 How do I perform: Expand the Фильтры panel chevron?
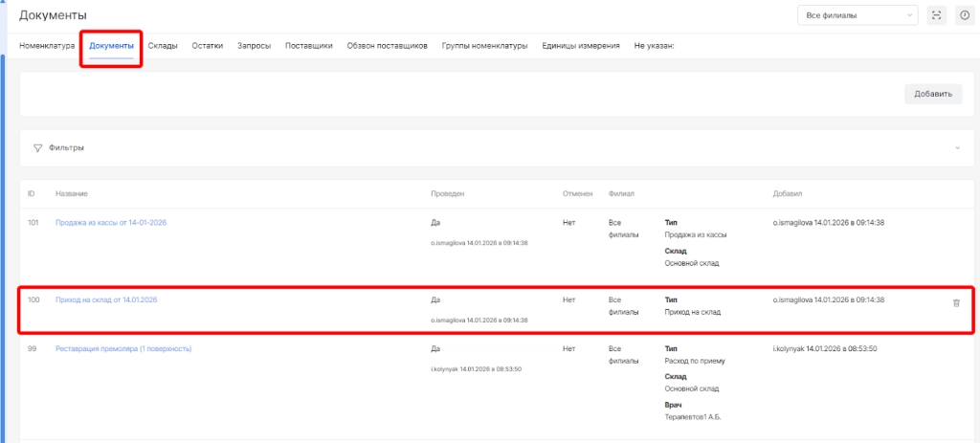coord(956,148)
